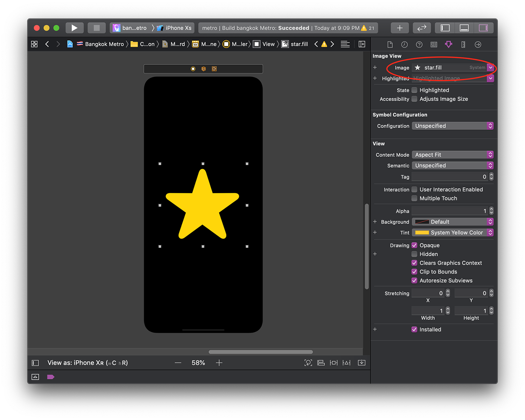Show the Connections inspector
The height and width of the screenshot is (420, 525).
[x=478, y=44]
